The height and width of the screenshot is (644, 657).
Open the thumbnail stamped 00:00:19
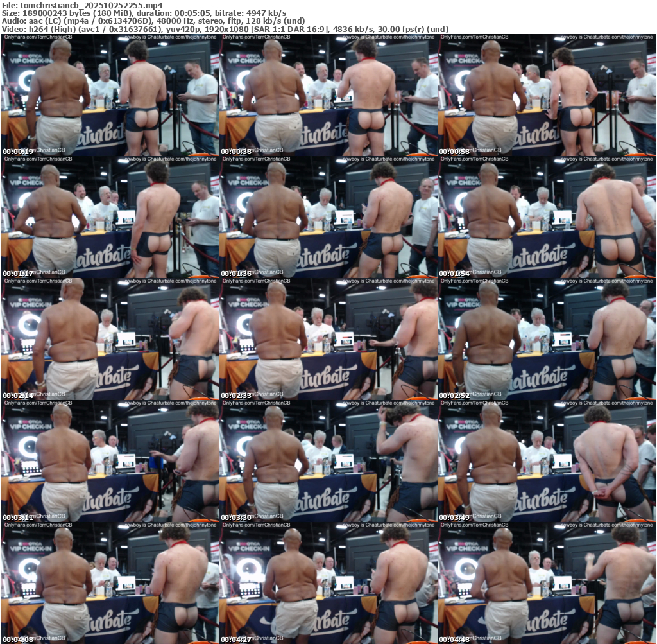tap(110, 95)
